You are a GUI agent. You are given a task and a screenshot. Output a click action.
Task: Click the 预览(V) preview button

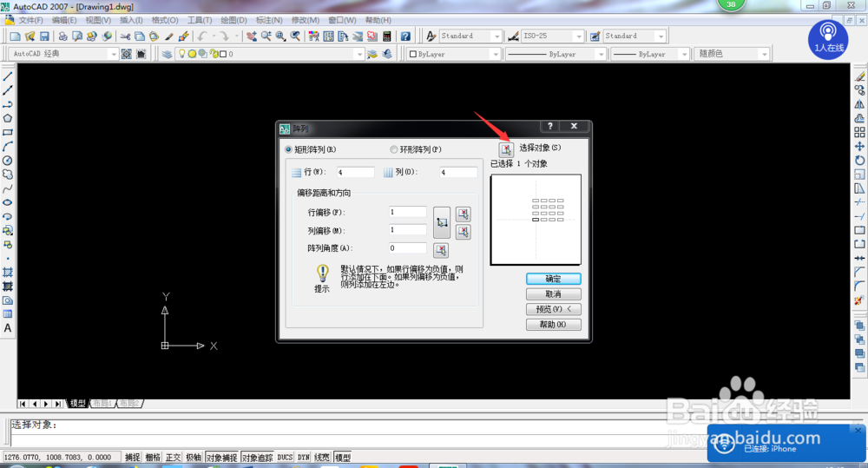coord(554,309)
